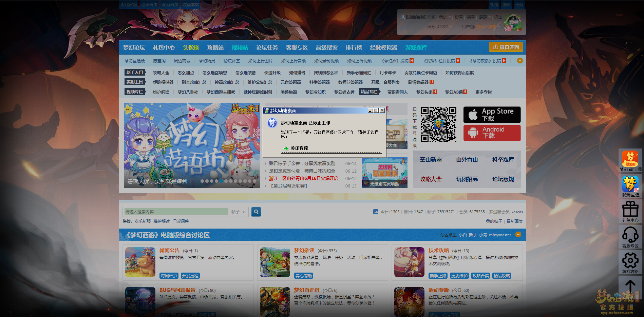This screenshot has height=317, width=644.
Task: Open the 最新回复 link
Action: 515,221
